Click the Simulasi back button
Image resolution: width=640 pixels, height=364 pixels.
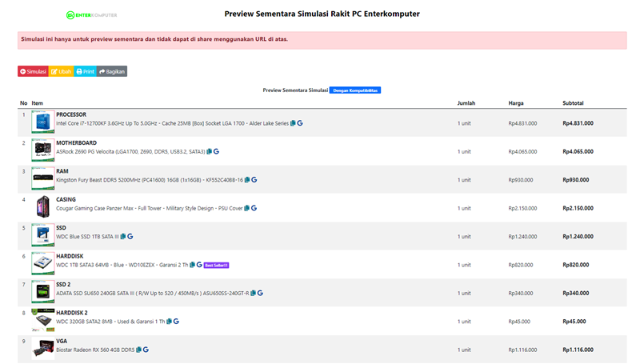pos(33,71)
